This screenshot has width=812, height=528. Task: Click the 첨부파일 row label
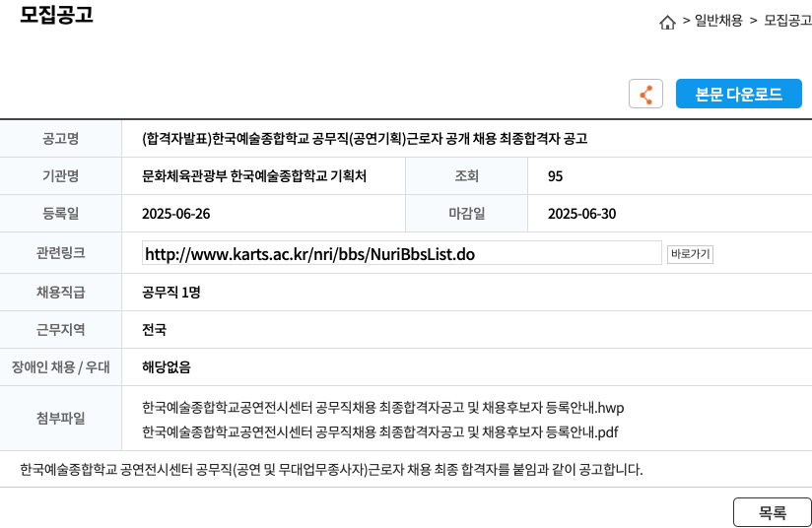pyautogui.click(x=60, y=419)
